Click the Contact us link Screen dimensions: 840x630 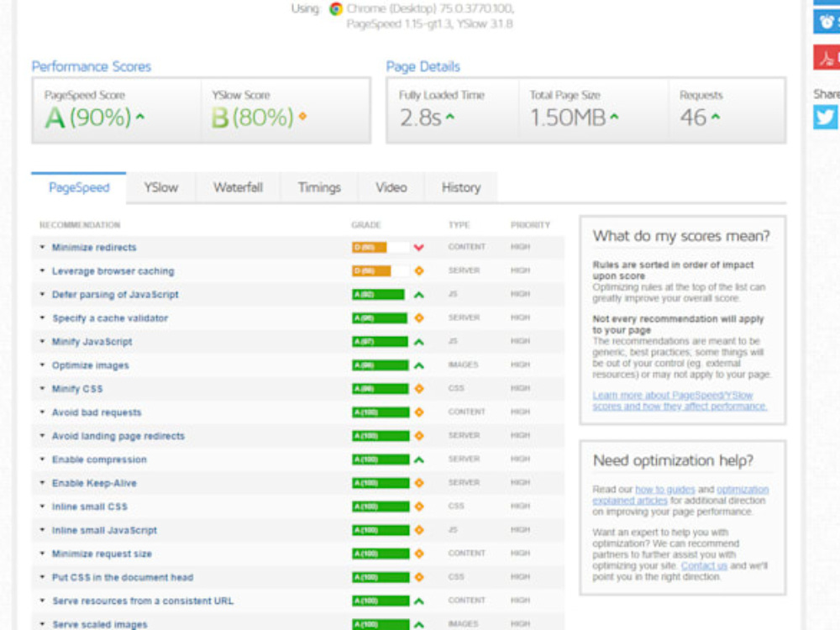[704, 565]
